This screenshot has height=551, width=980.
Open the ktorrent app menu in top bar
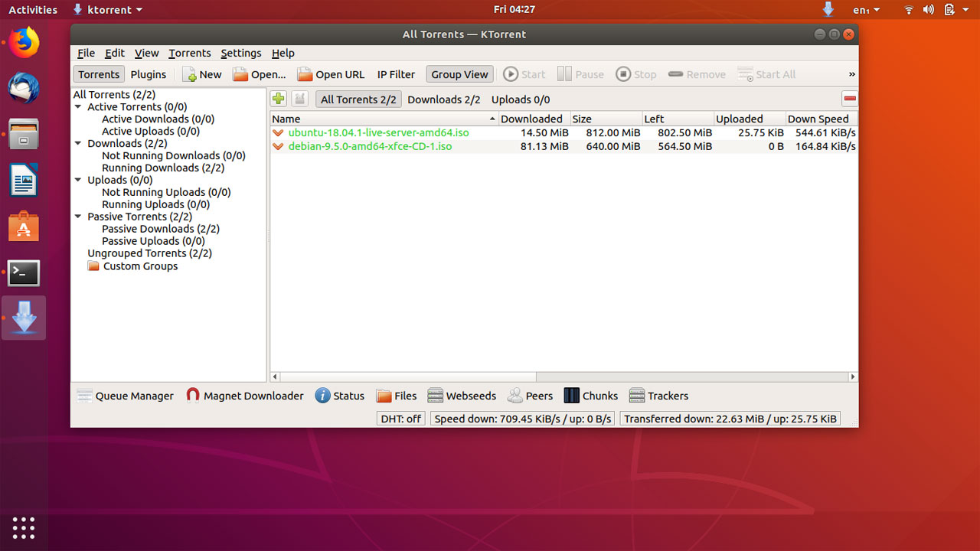click(x=107, y=10)
